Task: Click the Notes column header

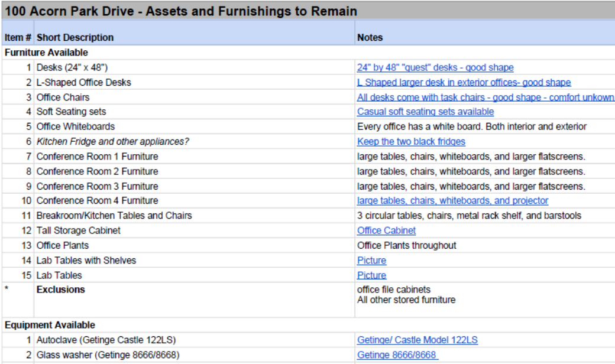Action: 370,37
